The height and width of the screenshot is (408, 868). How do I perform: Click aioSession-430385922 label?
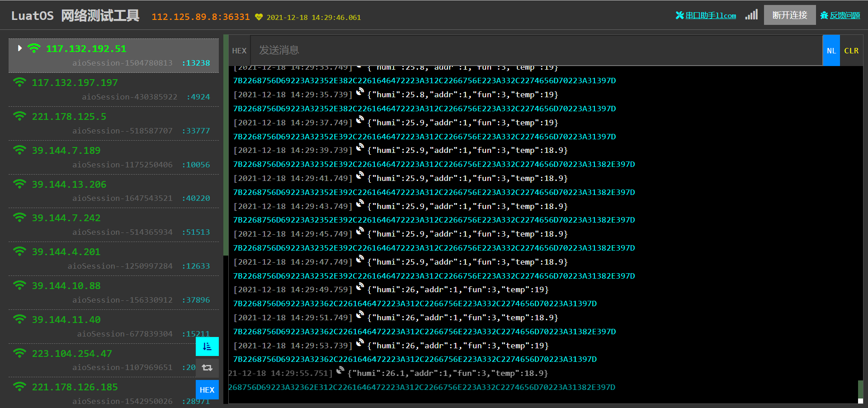(x=129, y=97)
